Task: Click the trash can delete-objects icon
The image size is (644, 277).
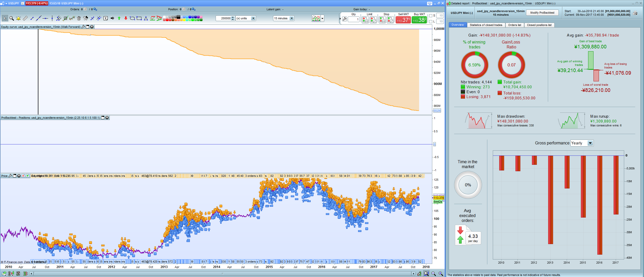Action: pyautogui.click(x=79, y=18)
